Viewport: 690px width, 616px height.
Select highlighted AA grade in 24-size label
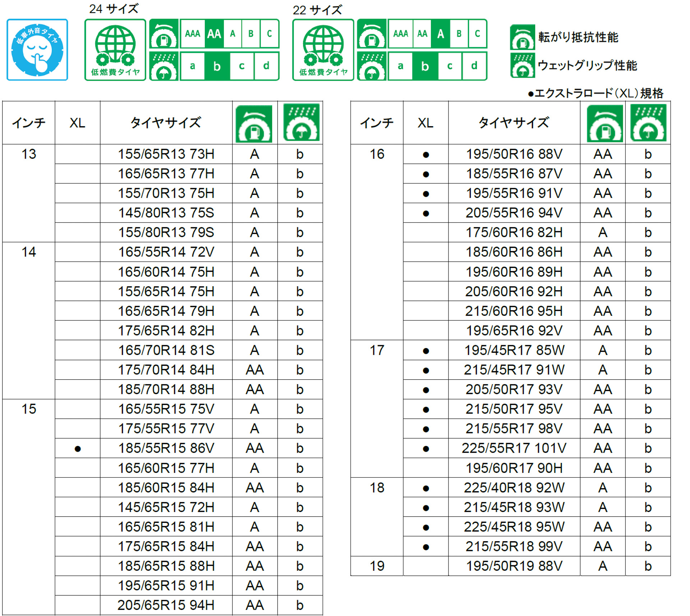pos(214,34)
